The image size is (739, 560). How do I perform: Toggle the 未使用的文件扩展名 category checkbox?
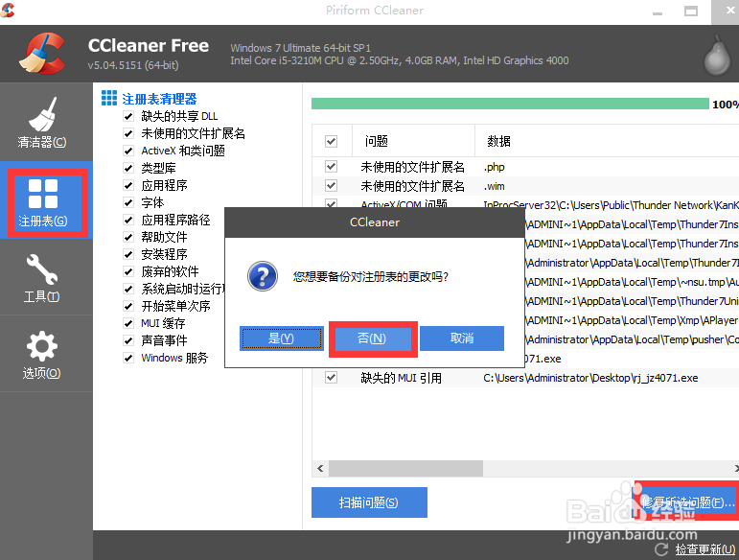coord(128,133)
